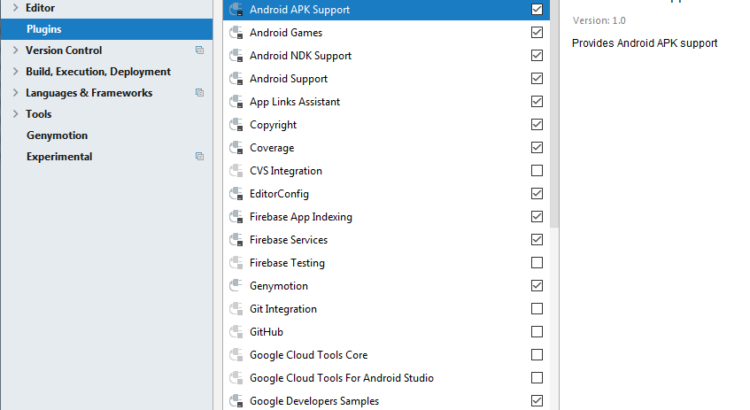Expand the Tools settings category
750x410 pixels.
[15, 114]
